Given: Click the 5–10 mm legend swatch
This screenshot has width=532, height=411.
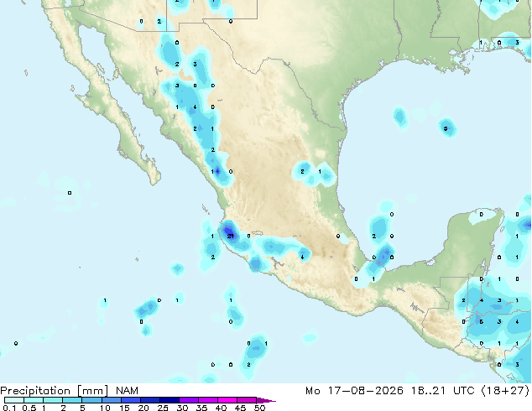Looking at the screenshot, I should pos(91,400).
